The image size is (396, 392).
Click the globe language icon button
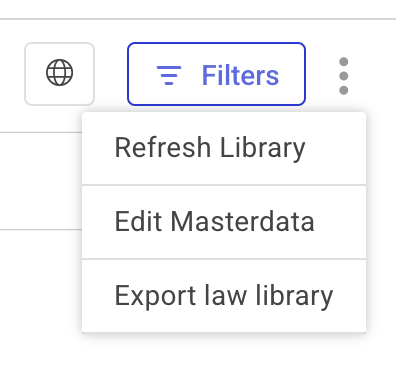59,74
